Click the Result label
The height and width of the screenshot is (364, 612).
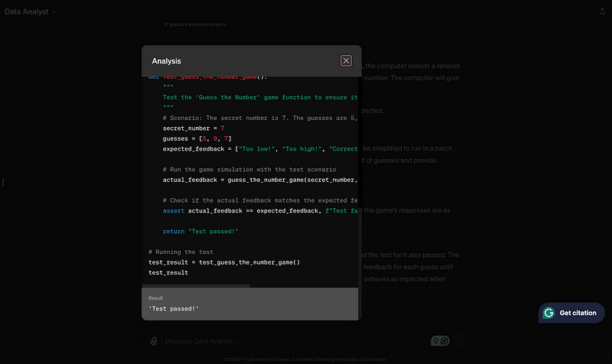point(155,298)
